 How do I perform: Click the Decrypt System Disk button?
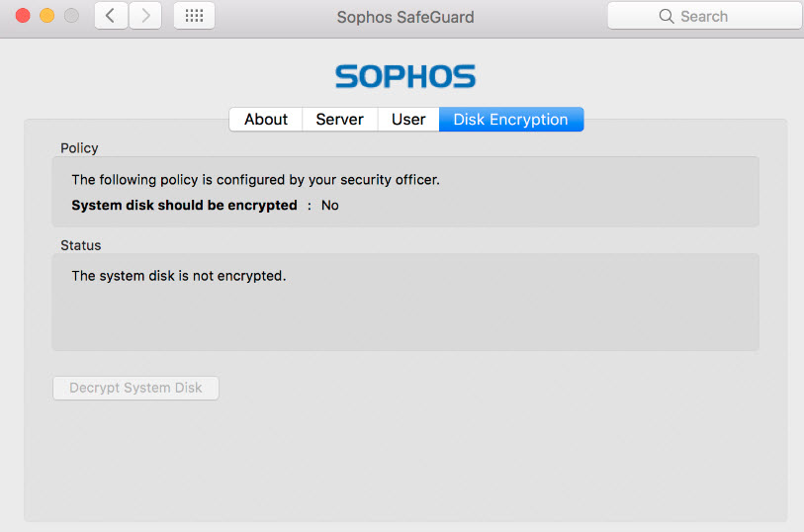click(135, 388)
